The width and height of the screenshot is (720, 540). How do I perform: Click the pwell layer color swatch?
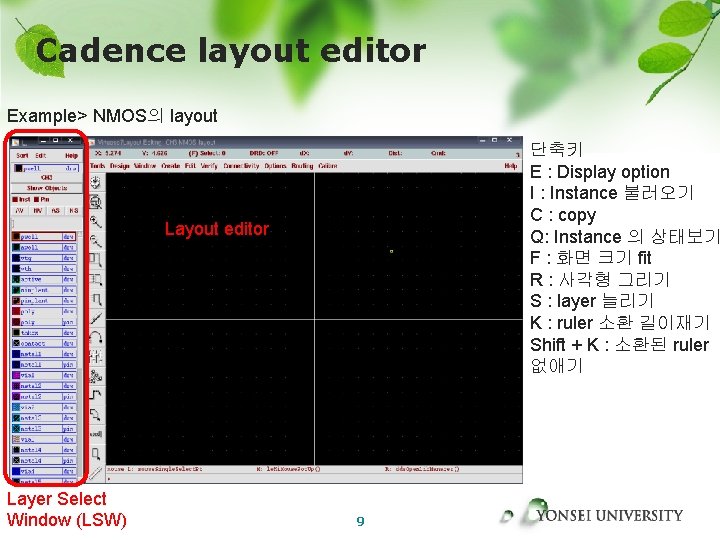(x=16, y=237)
